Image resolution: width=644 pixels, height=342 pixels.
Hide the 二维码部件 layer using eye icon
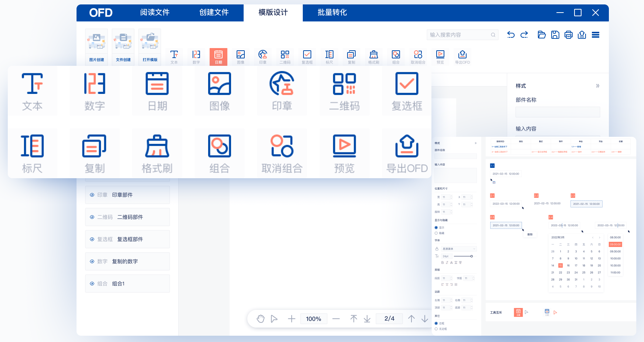click(92, 217)
